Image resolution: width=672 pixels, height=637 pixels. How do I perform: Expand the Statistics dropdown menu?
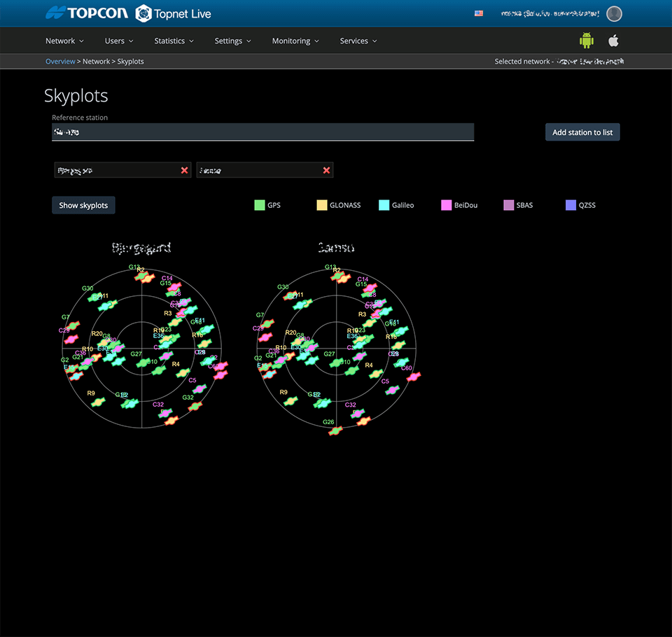174,41
